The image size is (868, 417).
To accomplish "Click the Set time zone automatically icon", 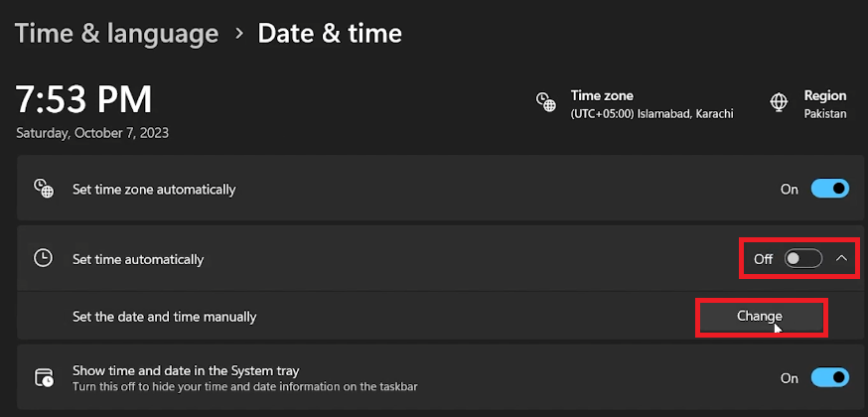I will tap(43, 188).
